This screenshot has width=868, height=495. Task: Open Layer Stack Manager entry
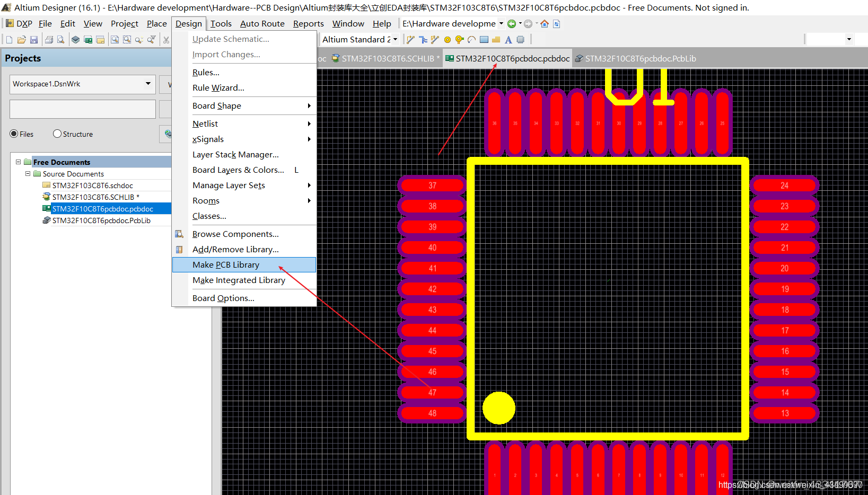click(244, 155)
